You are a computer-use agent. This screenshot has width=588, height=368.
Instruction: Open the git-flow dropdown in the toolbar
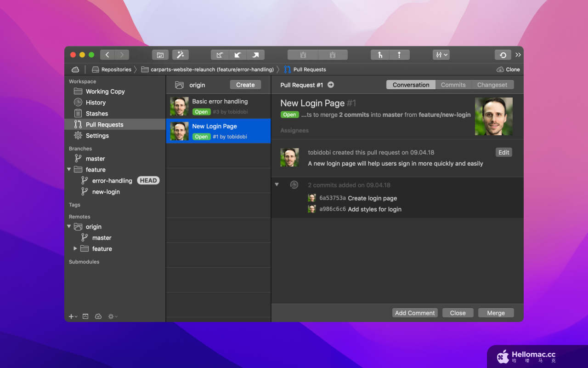tap(441, 55)
